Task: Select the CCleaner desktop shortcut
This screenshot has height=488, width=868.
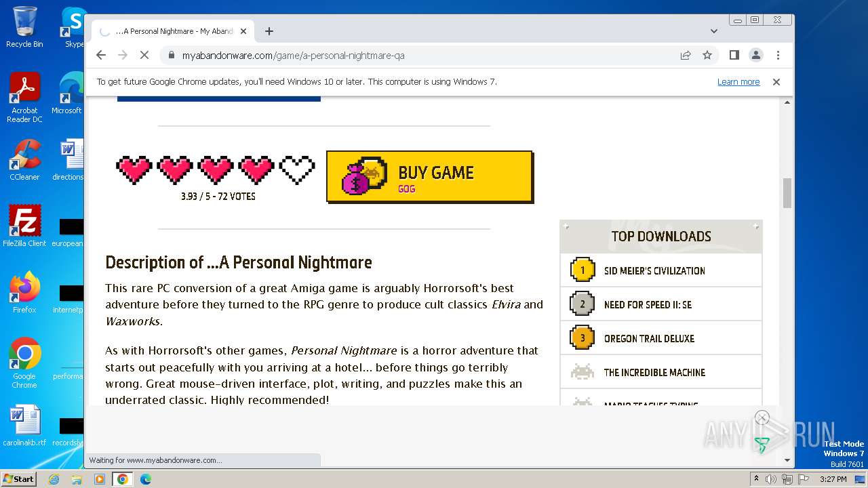Action: coord(24,160)
